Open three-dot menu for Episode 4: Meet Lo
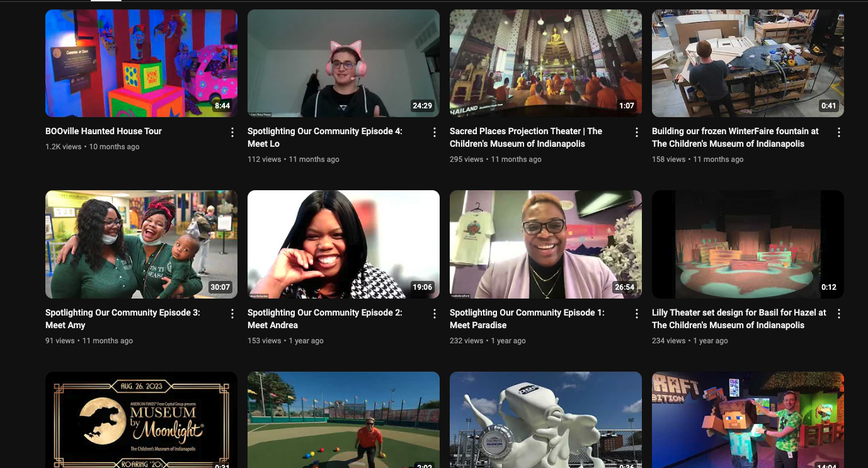The width and height of the screenshot is (868, 468). 435,132
